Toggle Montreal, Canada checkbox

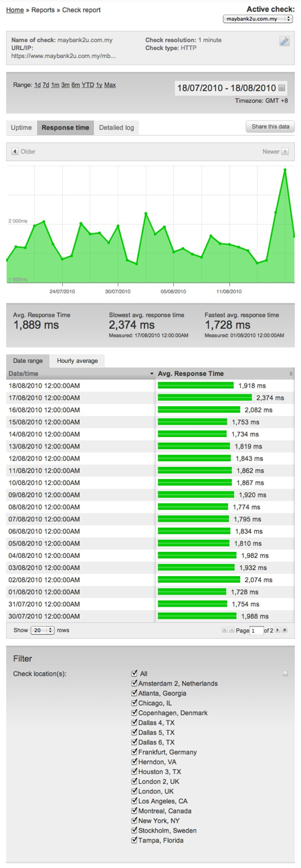pyautogui.click(x=135, y=811)
